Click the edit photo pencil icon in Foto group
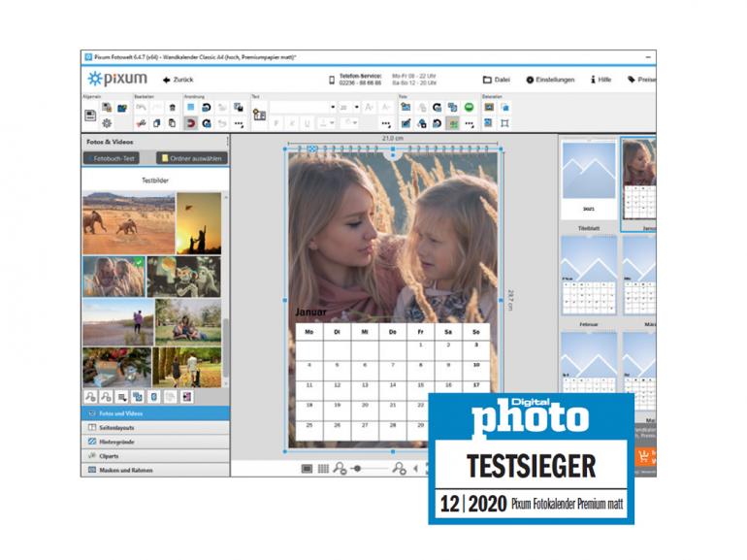747x560 pixels. click(x=406, y=123)
